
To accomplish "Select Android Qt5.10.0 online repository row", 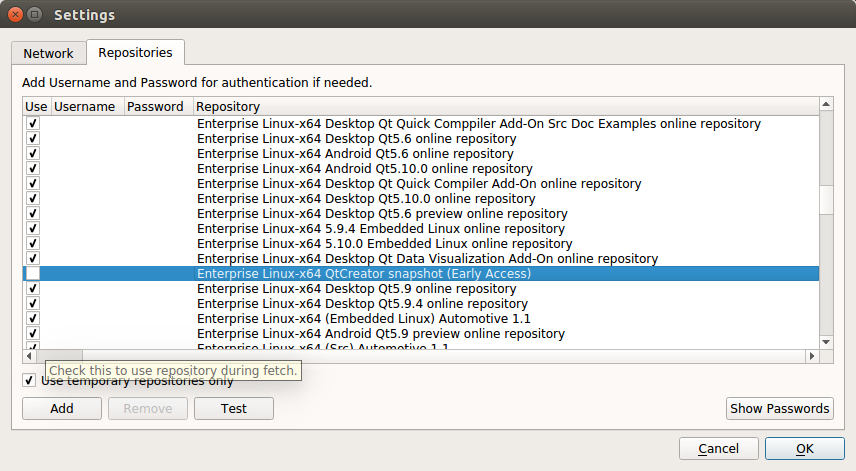I will point(421,169).
